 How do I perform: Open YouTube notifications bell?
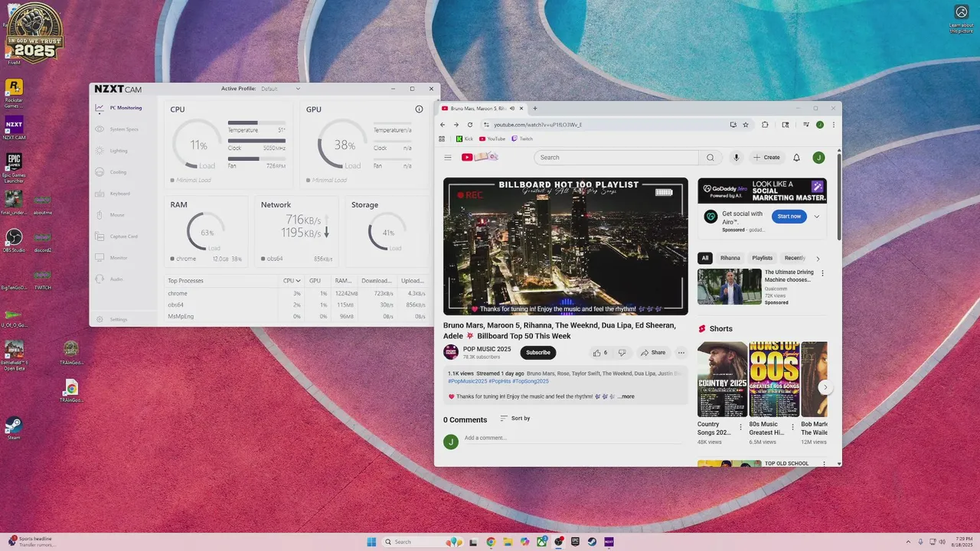click(796, 158)
